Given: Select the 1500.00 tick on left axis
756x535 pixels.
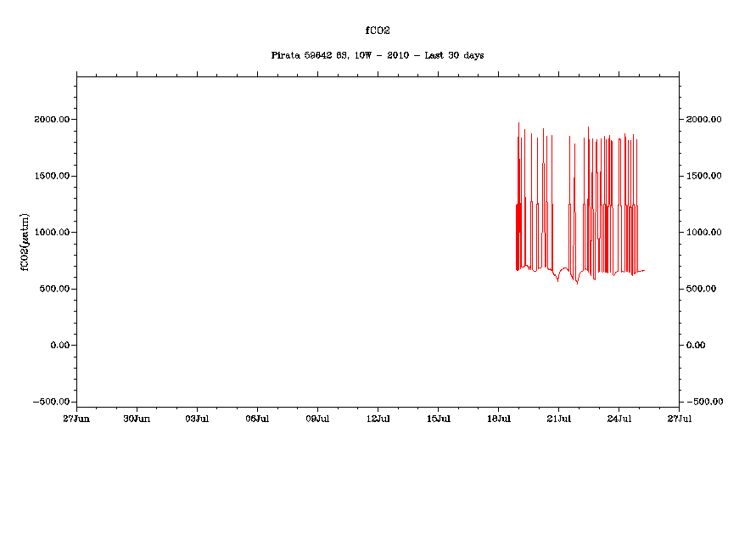Looking at the screenshot, I should (x=52, y=176).
